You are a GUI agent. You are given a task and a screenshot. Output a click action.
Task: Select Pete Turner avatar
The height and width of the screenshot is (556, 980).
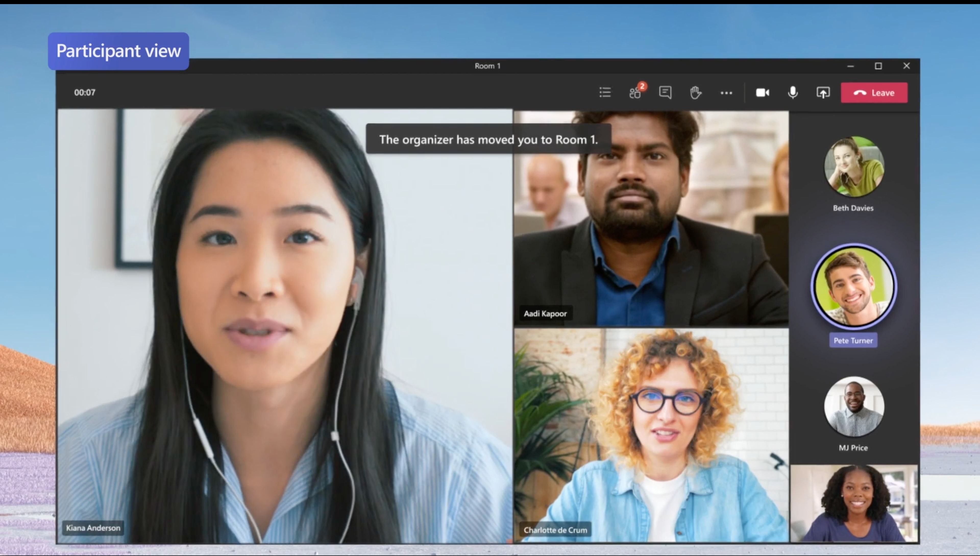click(854, 286)
